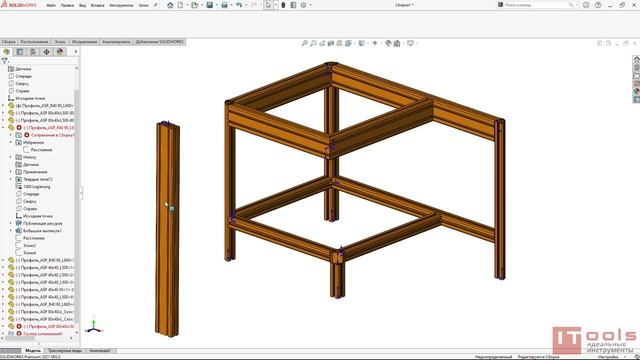Open the Вставка menu
This screenshot has height=360, width=640.
[98, 5]
